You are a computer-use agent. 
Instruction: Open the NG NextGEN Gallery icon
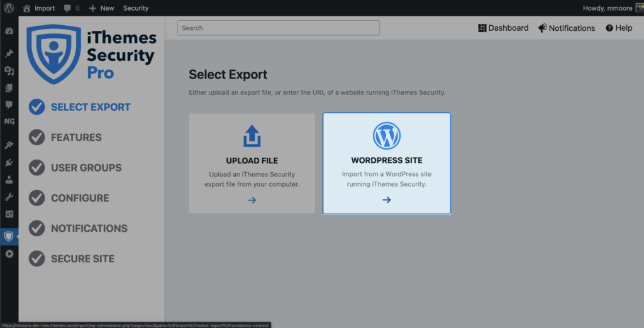pos(9,121)
